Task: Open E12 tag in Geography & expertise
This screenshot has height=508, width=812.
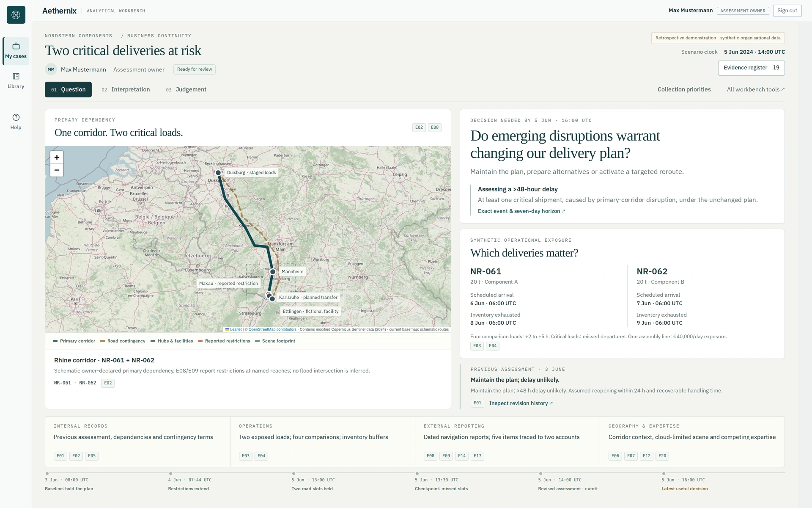Action: click(647, 456)
